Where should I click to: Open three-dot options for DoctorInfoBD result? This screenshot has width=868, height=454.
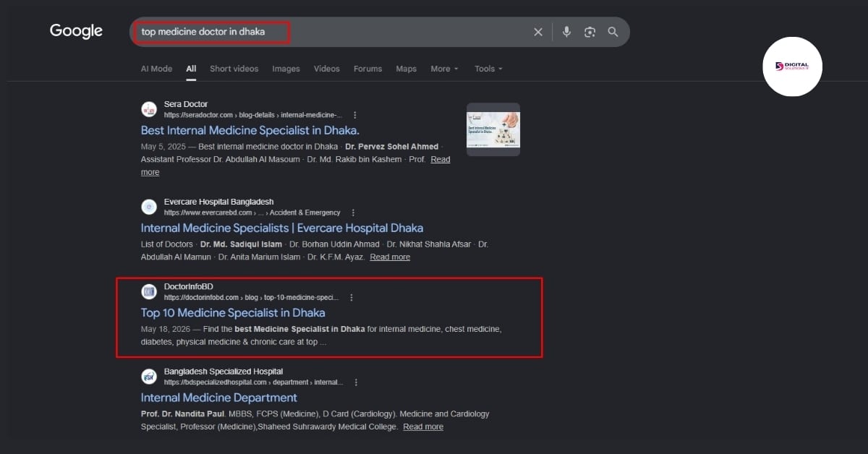[x=352, y=297]
